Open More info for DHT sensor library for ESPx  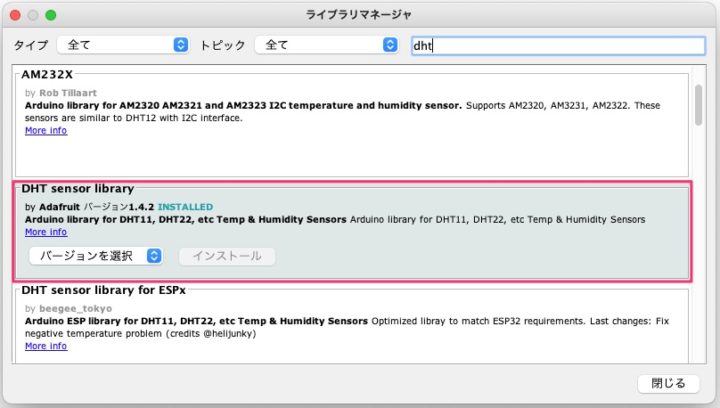click(x=46, y=346)
